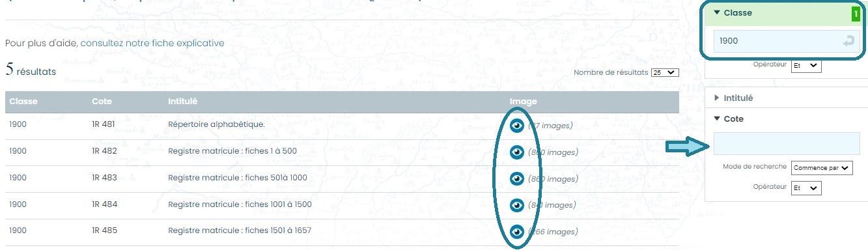Click the Cote search input field

[787, 143]
